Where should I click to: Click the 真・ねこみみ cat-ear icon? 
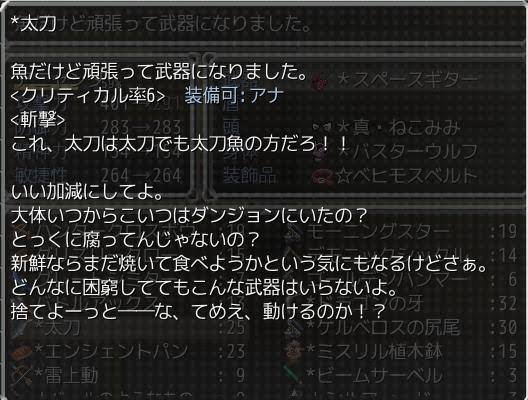(x=323, y=128)
